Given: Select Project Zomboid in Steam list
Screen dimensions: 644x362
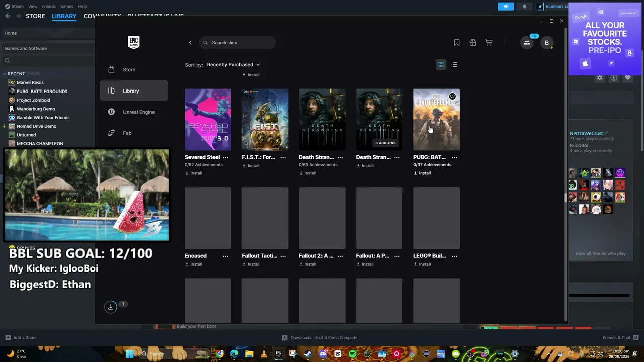Looking at the screenshot, I should click(x=33, y=100).
